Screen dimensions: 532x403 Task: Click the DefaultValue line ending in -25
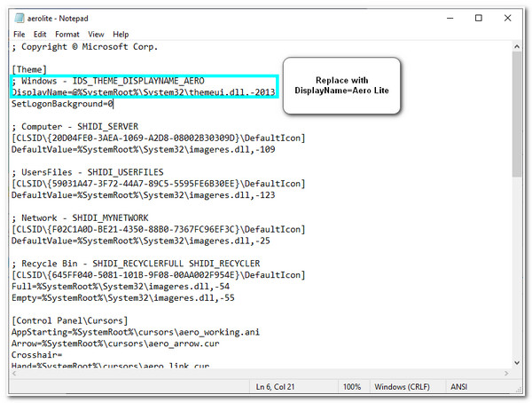coord(141,241)
